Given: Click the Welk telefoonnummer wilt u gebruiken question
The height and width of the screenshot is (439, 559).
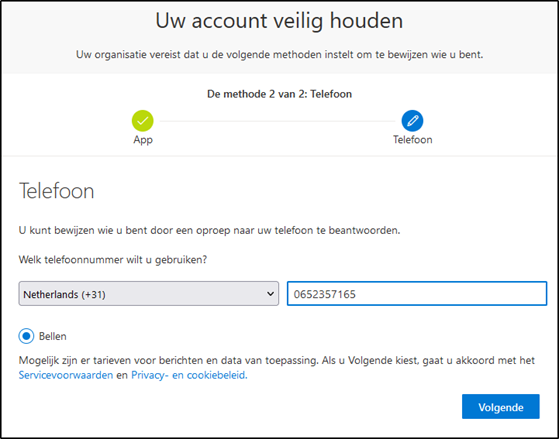Looking at the screenshot, I should [113, 260].
